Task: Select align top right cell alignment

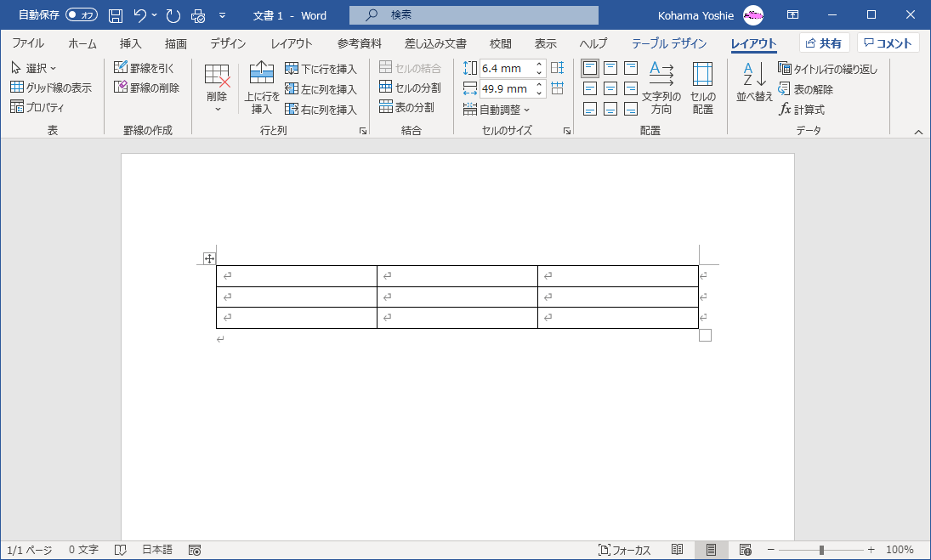Action: 631,68
